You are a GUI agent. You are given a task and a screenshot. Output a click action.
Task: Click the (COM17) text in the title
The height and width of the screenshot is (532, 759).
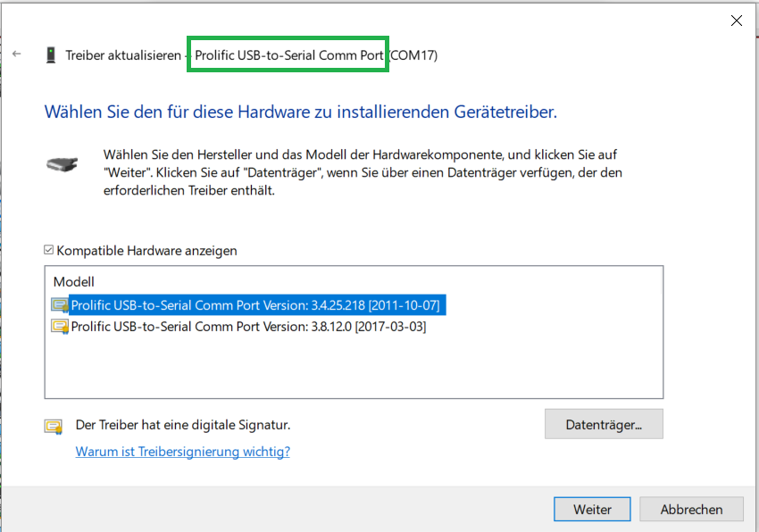tap(413, 55)
